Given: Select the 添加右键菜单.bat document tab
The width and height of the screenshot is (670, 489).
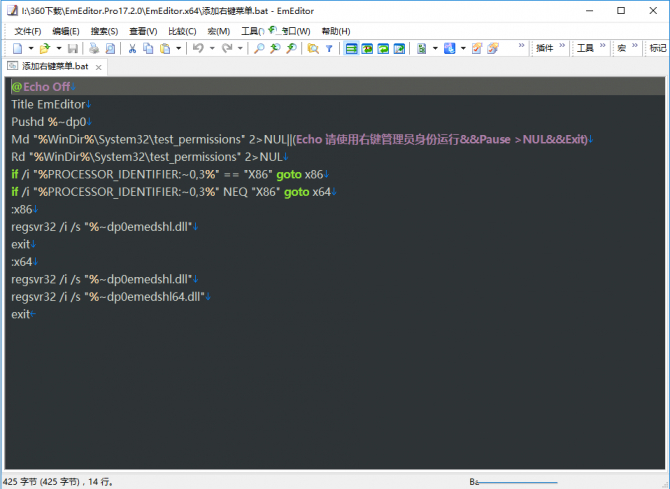Looking at the screenshot, I should (55, 66).
